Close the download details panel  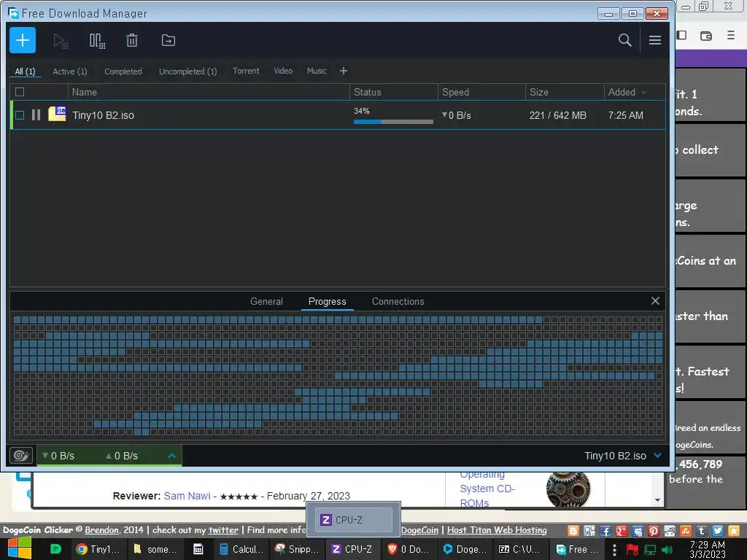pyautogui.click(x=655, y=301)
